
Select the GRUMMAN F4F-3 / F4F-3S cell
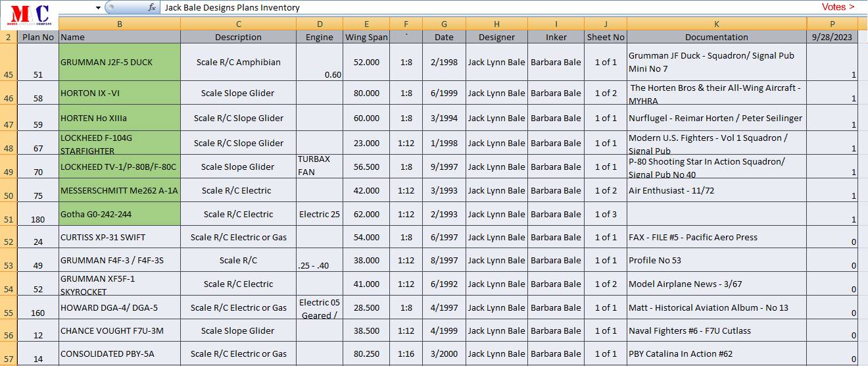120,260
